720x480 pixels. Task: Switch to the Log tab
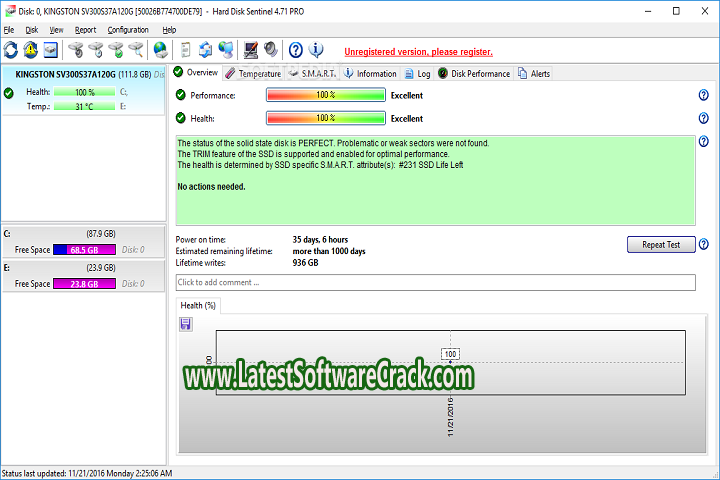click(417, 73)
